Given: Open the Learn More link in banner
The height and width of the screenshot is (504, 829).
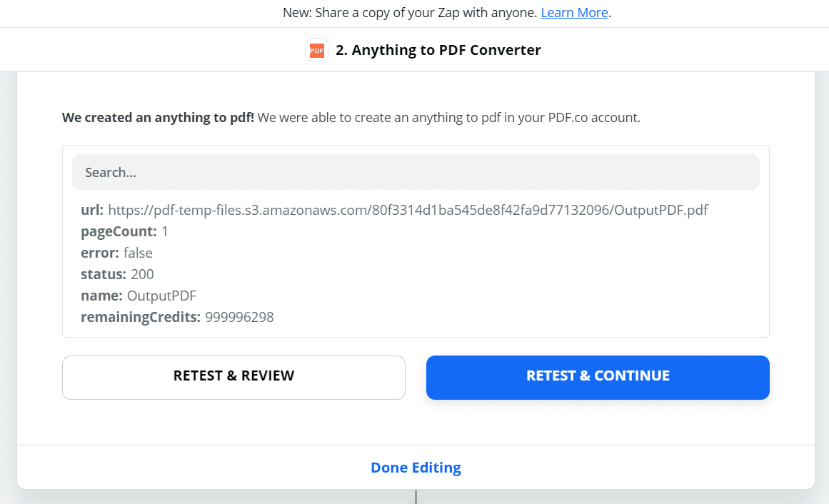Looking at the screenshot, I should (574, 13).
